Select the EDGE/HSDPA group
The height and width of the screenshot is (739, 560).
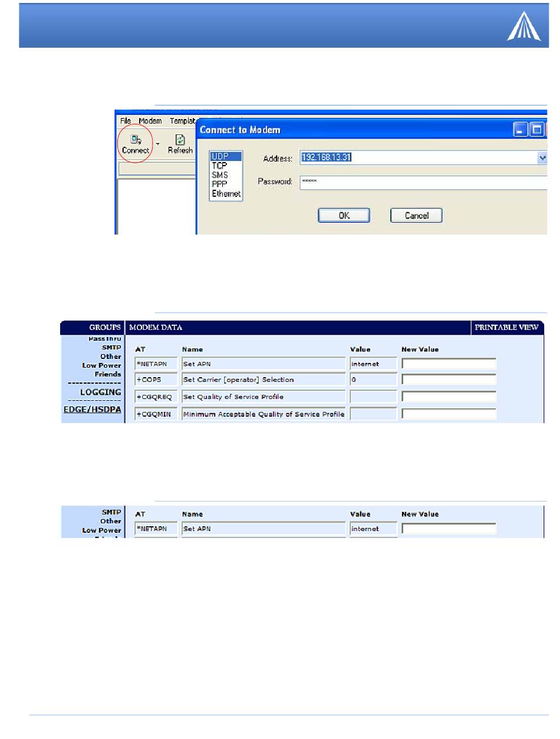tap(93, 410)
